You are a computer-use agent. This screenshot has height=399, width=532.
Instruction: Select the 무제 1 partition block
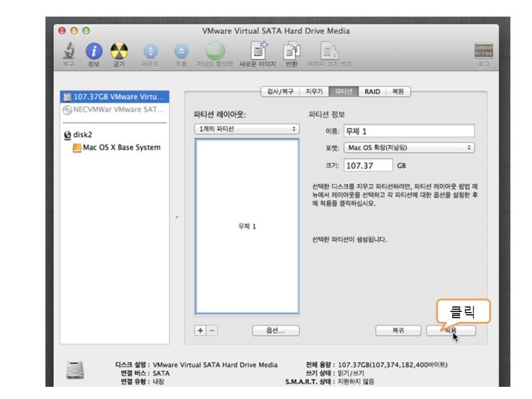tap(247, 226)
